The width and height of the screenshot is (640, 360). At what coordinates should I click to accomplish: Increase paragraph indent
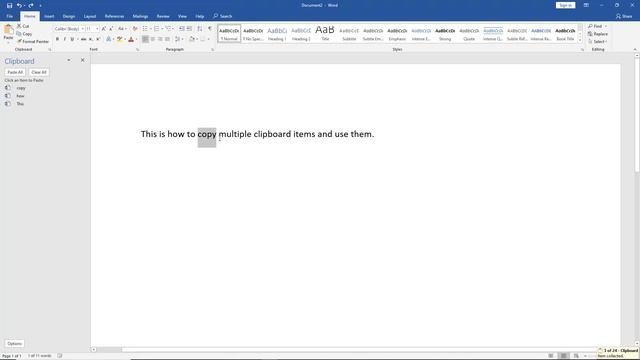coord(189,29)
